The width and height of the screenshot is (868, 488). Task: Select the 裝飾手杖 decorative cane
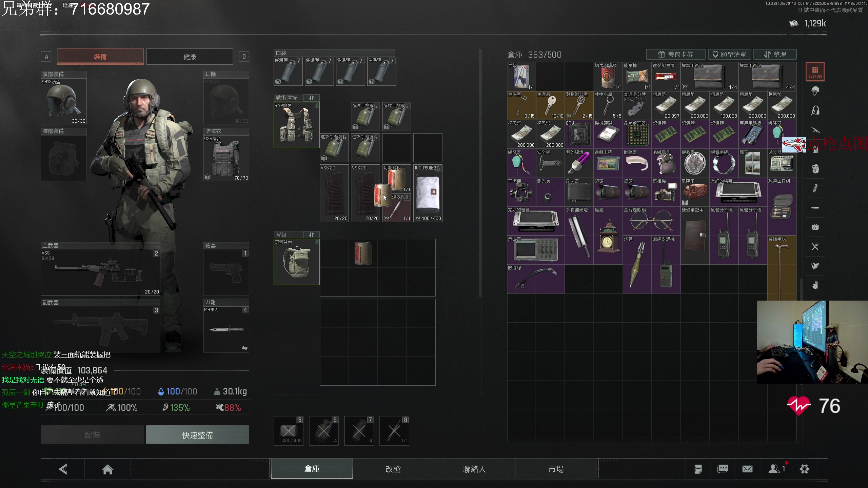pos(782,268)
